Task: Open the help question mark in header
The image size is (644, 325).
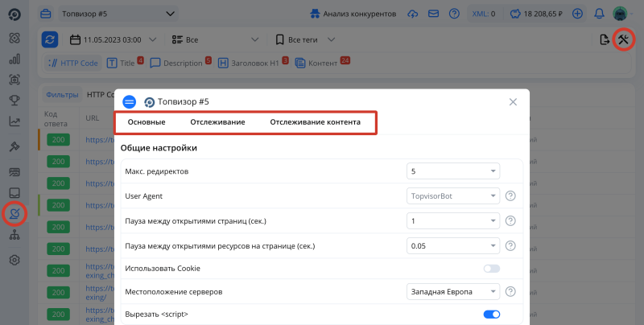Action: pyautogui.click(x=454, y=14)
